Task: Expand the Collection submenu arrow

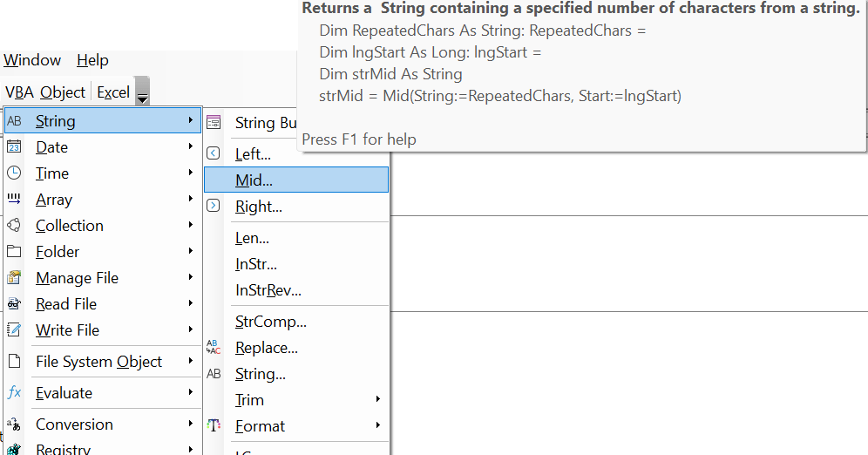Action: pyautogui.click(x=191, y=224)
